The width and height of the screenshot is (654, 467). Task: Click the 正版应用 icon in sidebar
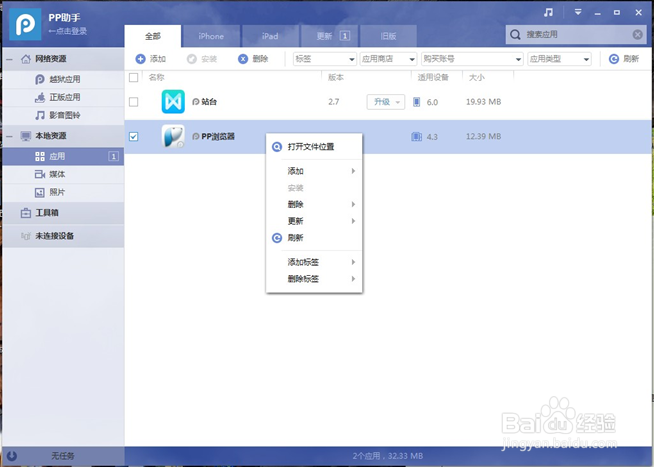(40, 98)
